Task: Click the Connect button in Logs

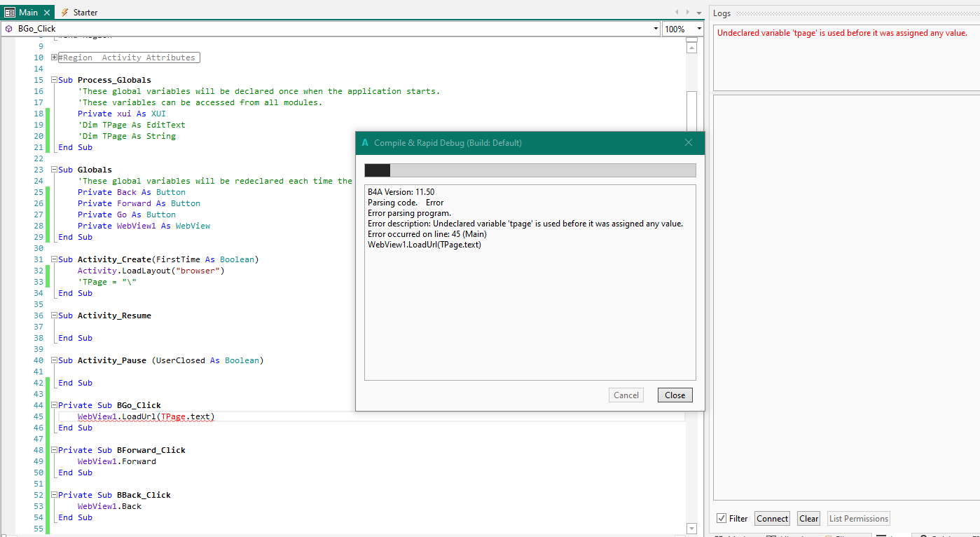Action: [773, 519]
